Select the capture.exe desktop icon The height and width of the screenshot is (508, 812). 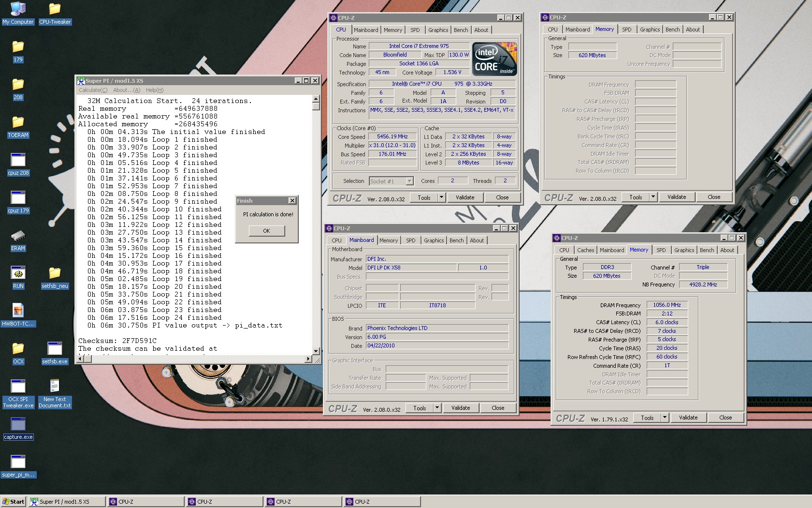coord(18,428)
